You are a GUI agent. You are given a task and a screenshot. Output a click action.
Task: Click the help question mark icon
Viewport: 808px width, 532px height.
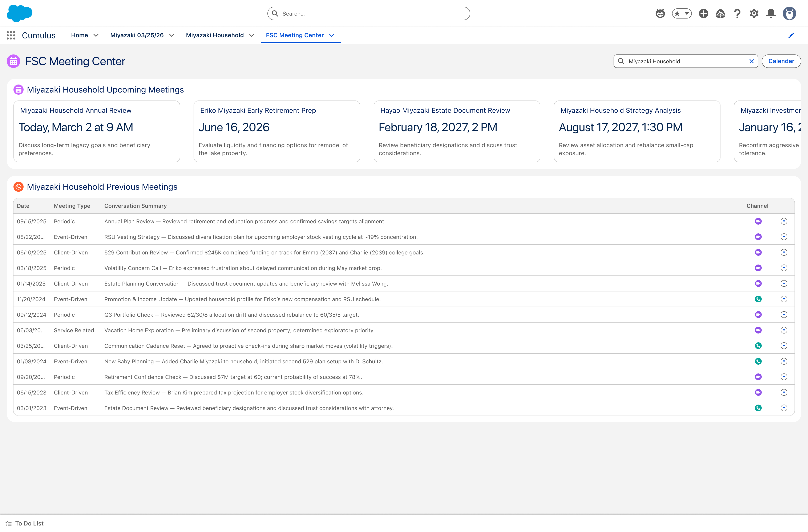click(x=737, y=14)
